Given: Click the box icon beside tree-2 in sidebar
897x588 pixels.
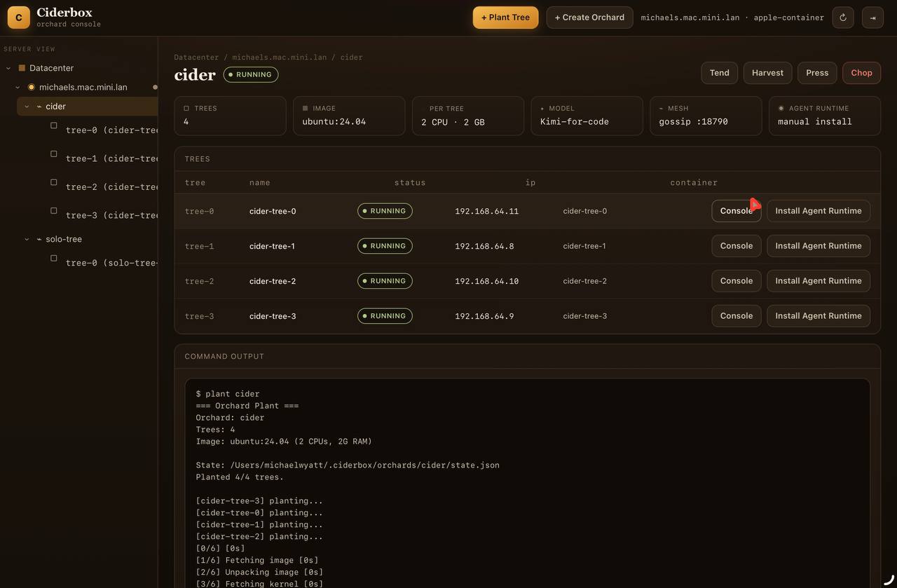Looking at the screenshot, I should click(54, 182).
